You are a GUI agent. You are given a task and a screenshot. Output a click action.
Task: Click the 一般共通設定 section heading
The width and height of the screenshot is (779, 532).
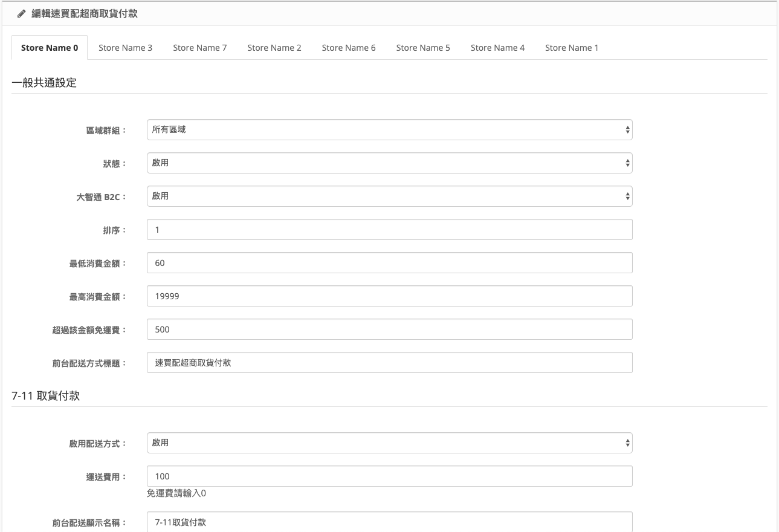point(44,83)
